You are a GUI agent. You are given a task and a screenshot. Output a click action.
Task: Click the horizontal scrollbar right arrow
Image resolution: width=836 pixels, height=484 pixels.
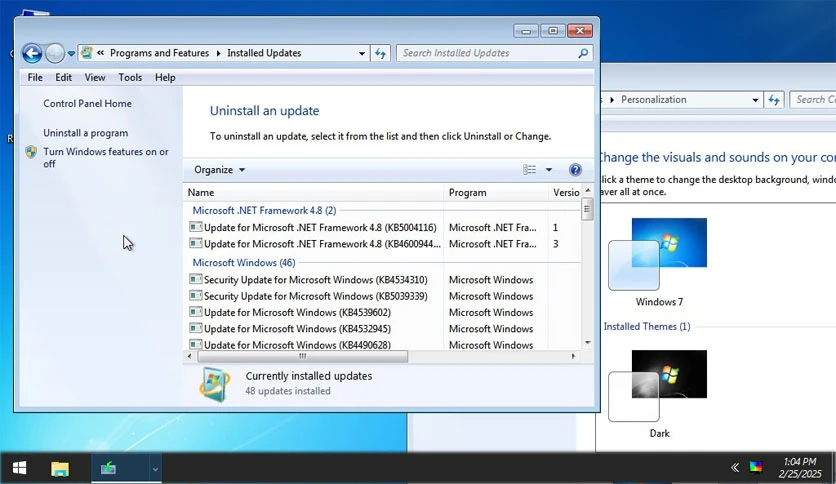(574, 356)
